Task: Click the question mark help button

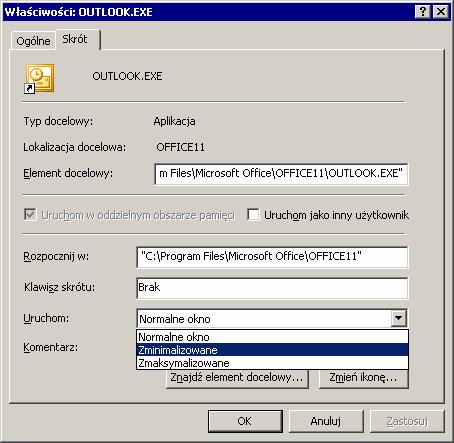Action: tap(423, 12)
